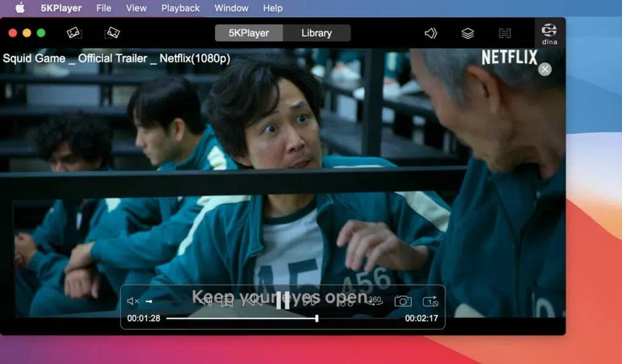Take a video snapshot with the camera icon
This screenshot has width=622, height=364.
402,302
